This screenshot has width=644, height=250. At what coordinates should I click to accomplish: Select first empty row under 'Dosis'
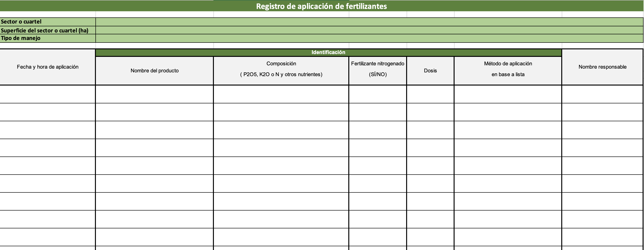pyautogui.click(x=430, y=94)
